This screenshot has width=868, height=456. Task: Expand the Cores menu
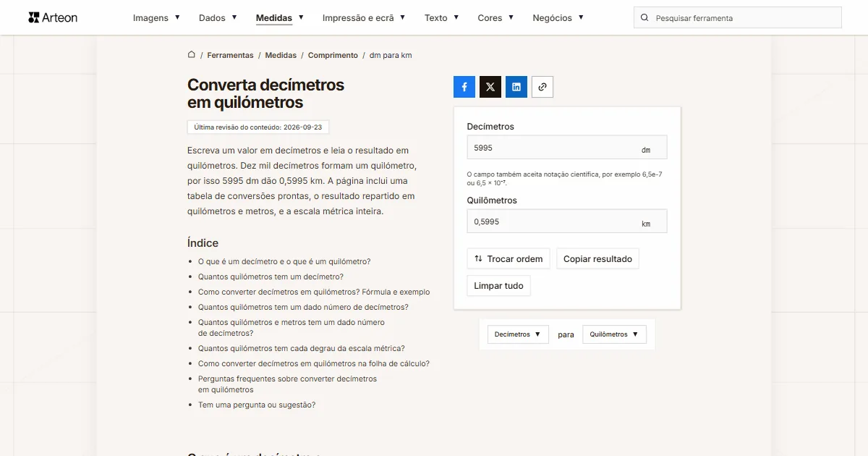click(495, 18)
